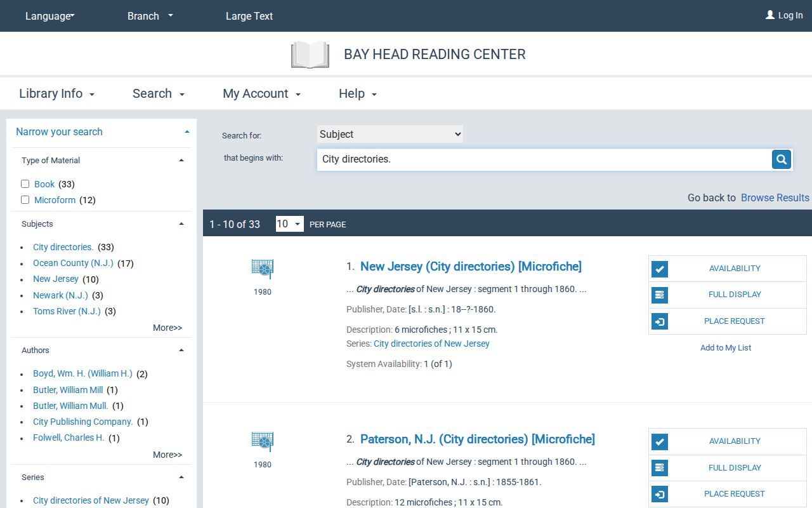
Task: Click the Full Display icon for Paterson result
Action: [x=660, y=468]
